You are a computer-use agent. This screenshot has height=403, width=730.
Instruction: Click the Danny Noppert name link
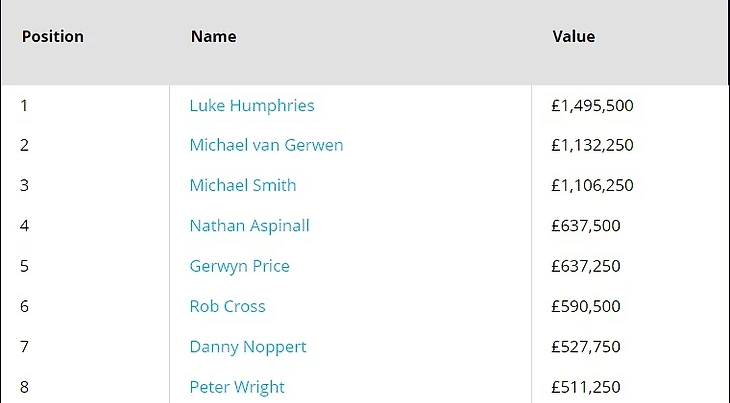(248, 347)
